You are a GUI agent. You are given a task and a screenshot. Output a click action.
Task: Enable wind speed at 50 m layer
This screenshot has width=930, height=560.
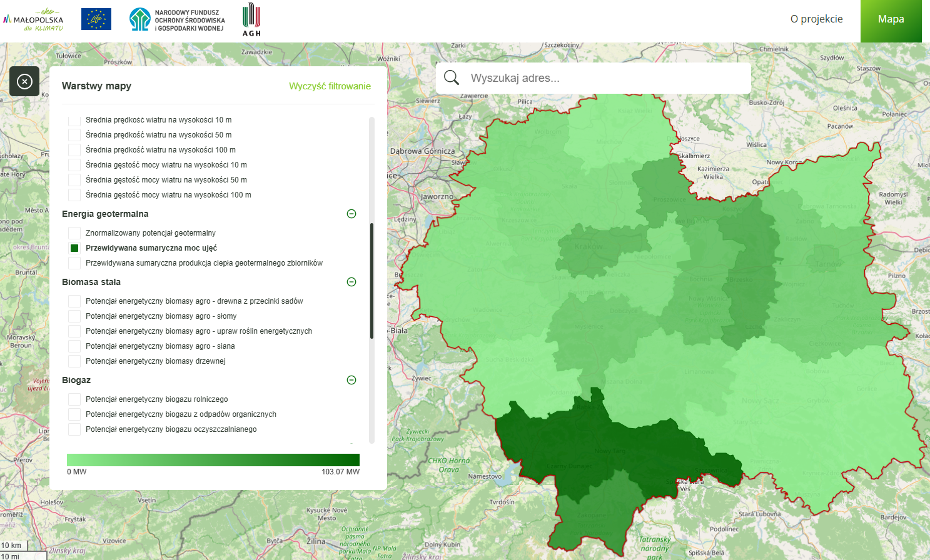click(74, 135)
